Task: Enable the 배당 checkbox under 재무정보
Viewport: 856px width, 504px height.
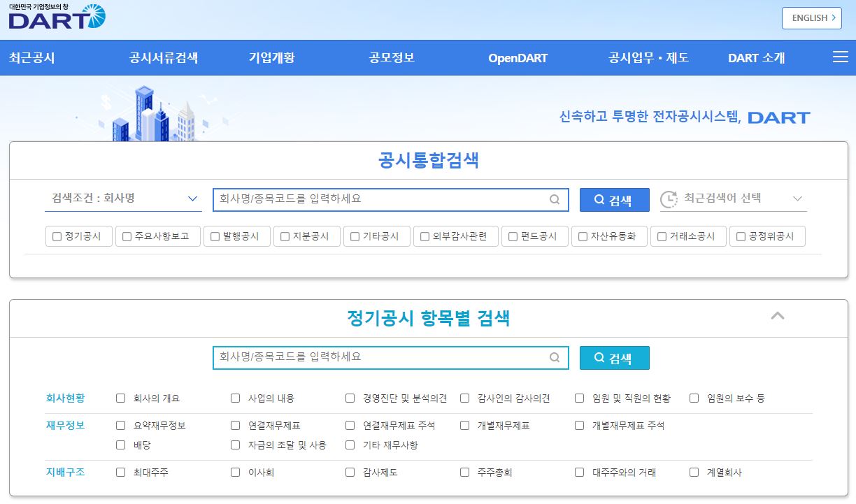Action: click(120, 445)
